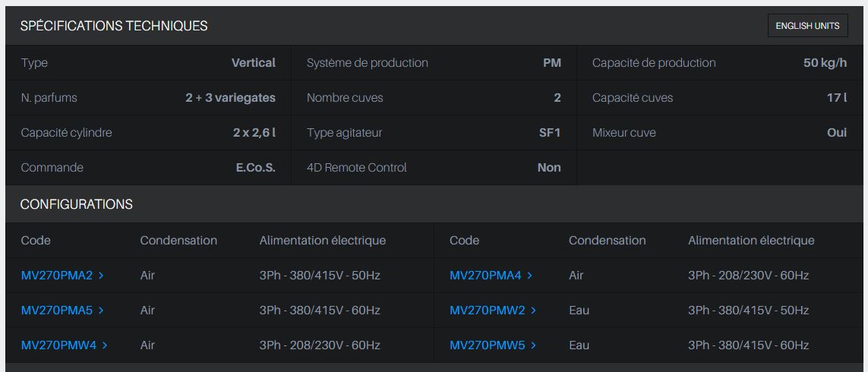Click the chevron arrow beside MV270PMW2

534,311
